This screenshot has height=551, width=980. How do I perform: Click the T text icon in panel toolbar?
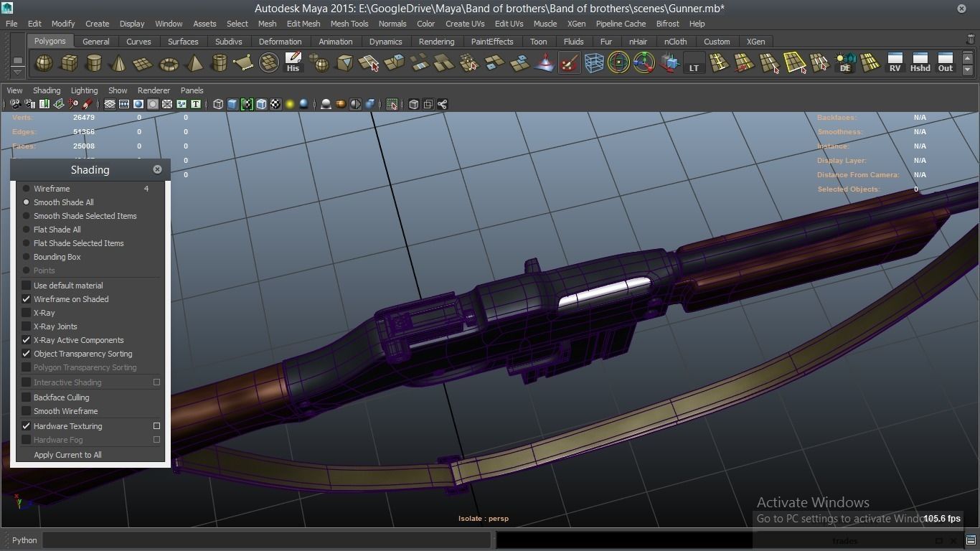coord(195,104)
